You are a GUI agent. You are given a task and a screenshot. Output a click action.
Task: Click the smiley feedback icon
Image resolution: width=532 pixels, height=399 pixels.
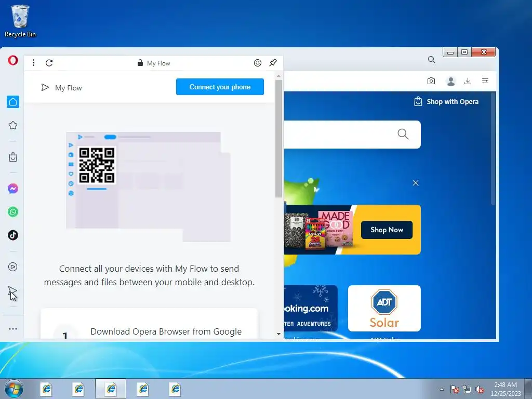point(258,63)
